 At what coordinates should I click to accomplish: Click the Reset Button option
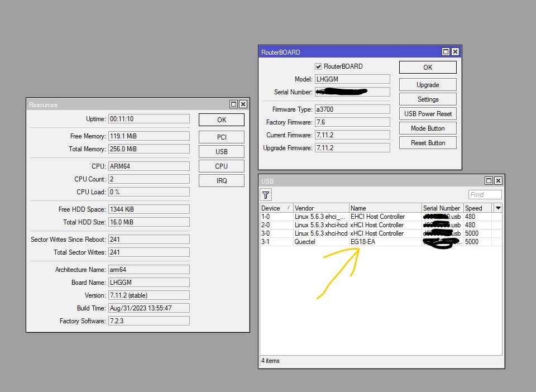[428, 142]
